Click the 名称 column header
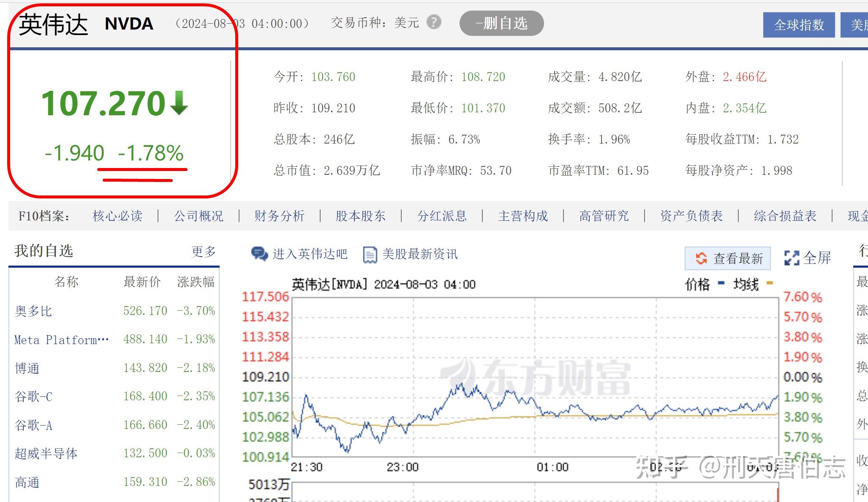This screenshot has width=868, height=502. pyautogui.click(x=66, y=282)
